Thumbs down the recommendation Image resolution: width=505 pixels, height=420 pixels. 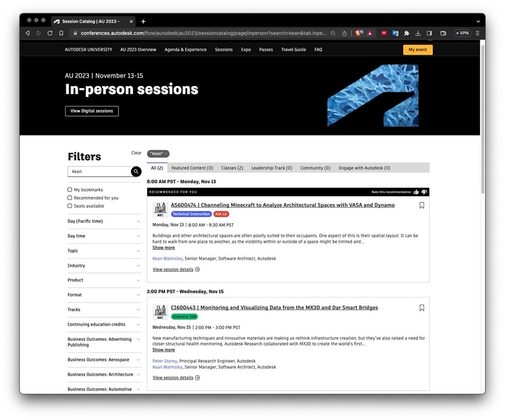[x=425, y=192]
